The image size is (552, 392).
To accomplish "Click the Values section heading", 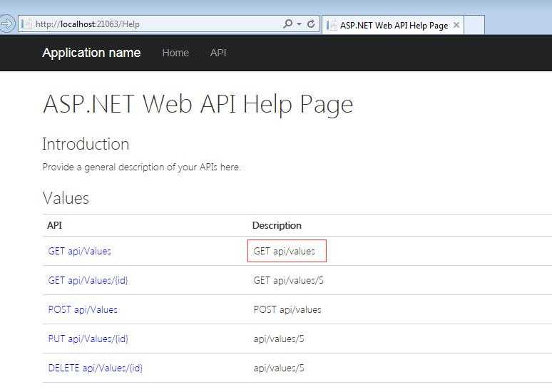I will click(x=66, y=198).
